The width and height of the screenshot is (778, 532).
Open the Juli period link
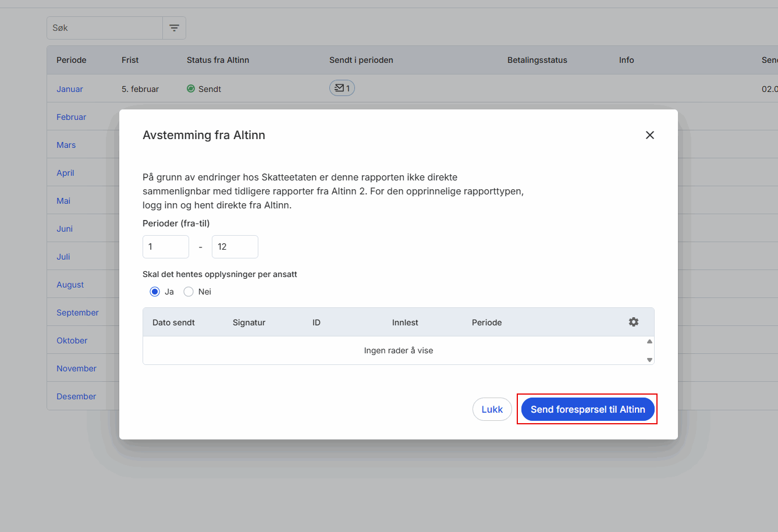[x=63, y=257]
